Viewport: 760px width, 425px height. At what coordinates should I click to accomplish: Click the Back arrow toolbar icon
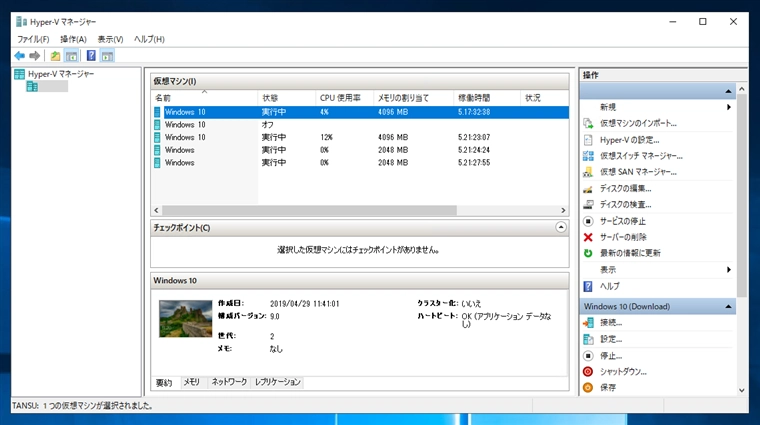pyautogui.click(x=19, y=56)
